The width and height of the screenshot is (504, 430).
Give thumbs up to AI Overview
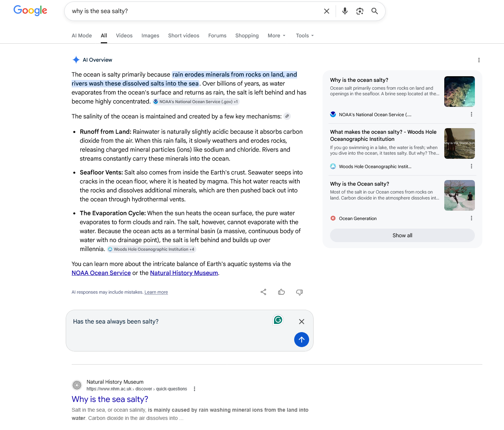point(281,292)
